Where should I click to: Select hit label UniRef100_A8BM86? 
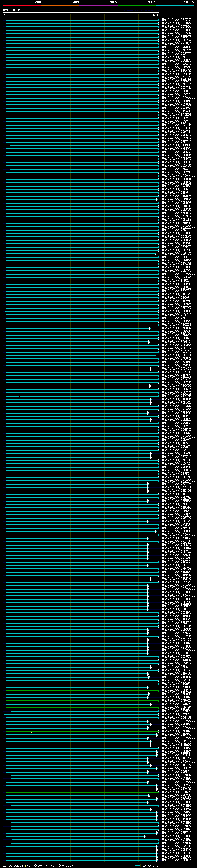click(x=177, y=501)
